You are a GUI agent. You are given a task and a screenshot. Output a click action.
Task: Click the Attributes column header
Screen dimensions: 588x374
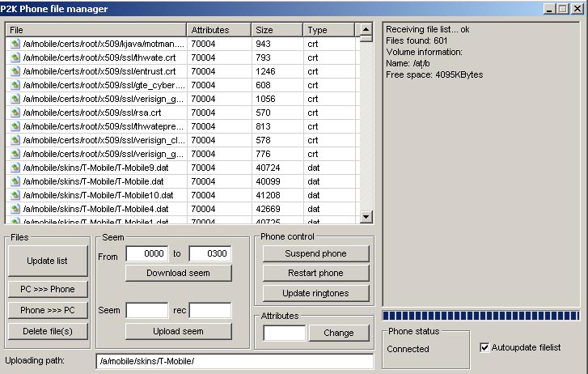(218, 30)
